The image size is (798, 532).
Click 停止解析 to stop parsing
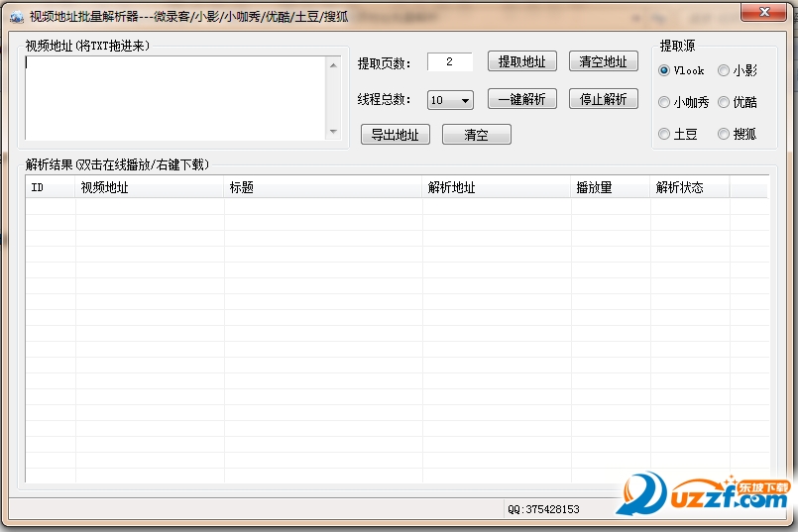[603, 99]
